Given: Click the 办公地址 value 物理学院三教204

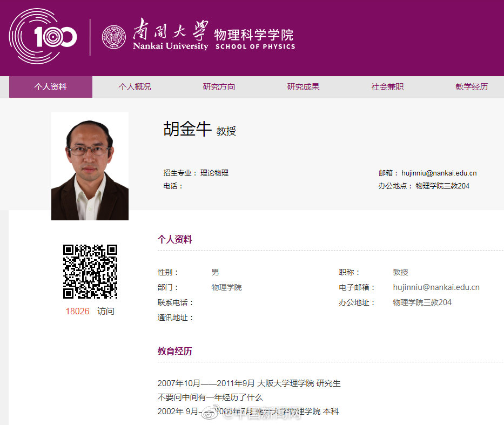Looking at the screenshot, I should [422, 302].
